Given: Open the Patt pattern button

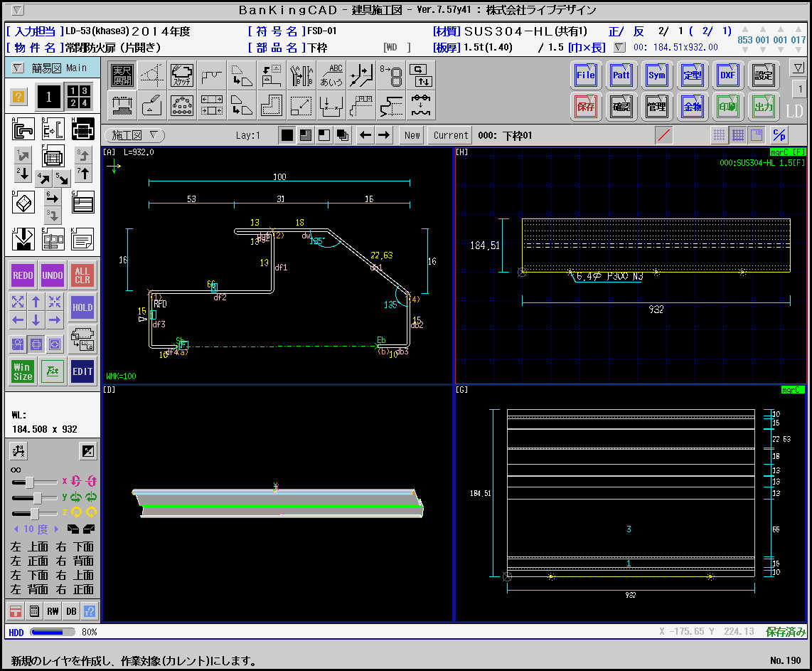Looking at the screenshot, I should (621, 75).
